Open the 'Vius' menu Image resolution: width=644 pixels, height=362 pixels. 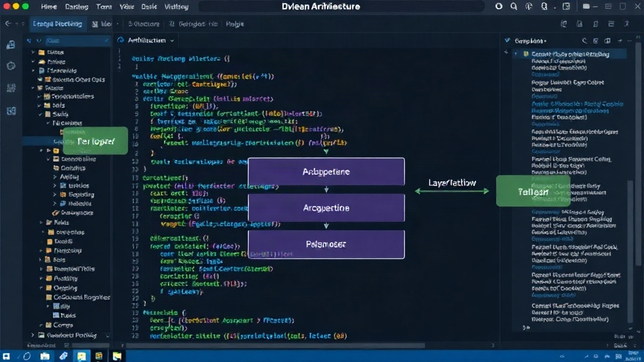pos(126,7)
